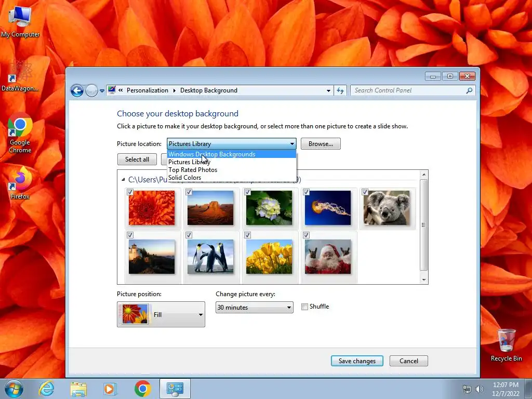This screenshot has height=399, width=532.
Task: Click the picture list scrollbar up arrow
Action: pyautogui.click(x=424, y=175)
